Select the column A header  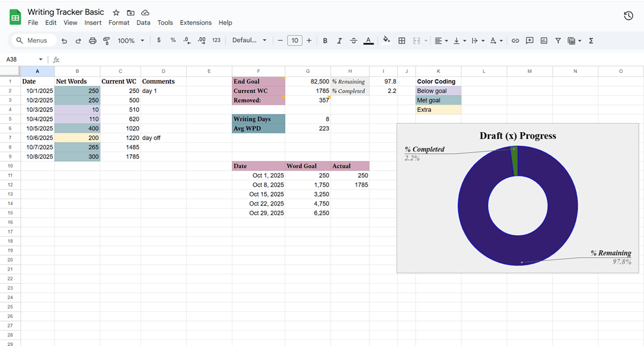click(37, 71)
